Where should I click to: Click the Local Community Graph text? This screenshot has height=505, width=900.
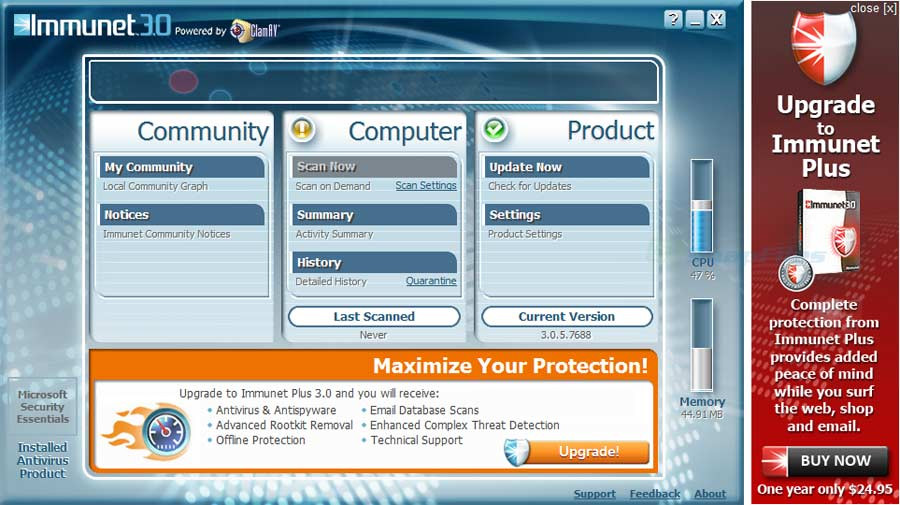point(155,186)
